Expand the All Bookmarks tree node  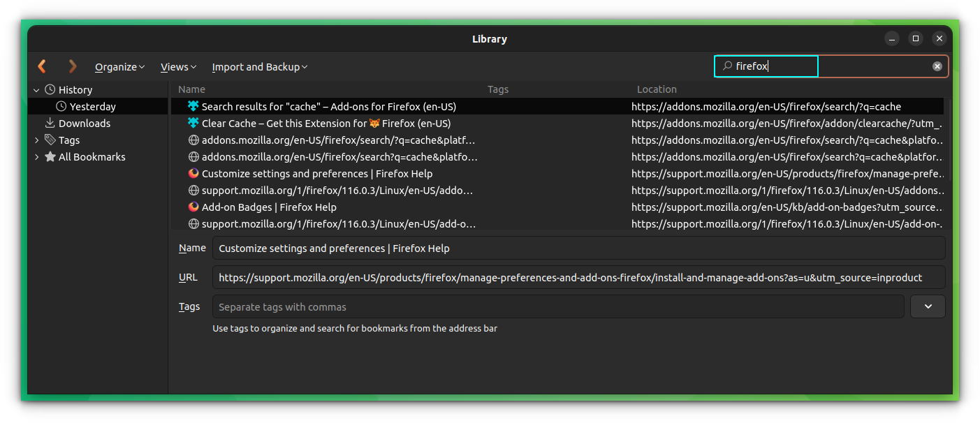36,157
